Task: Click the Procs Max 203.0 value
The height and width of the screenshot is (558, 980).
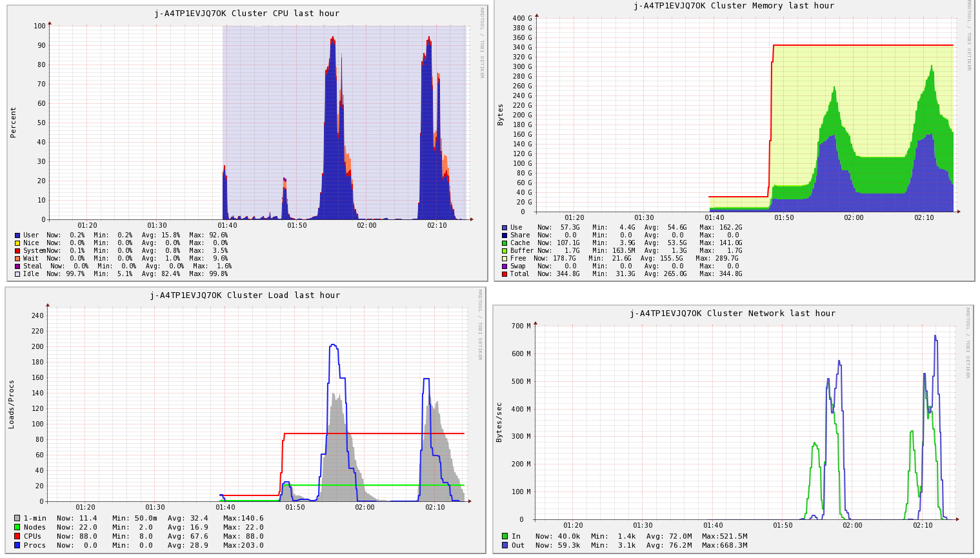Action: (x=252, y=545)
